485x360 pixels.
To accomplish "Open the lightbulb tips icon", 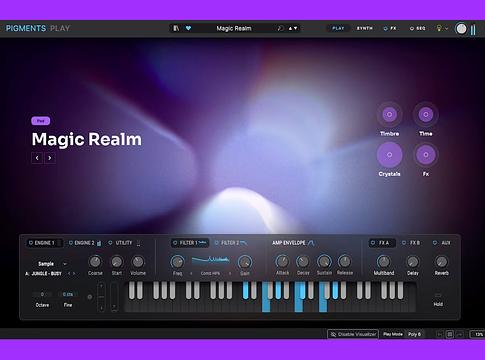I will (439, 28).
